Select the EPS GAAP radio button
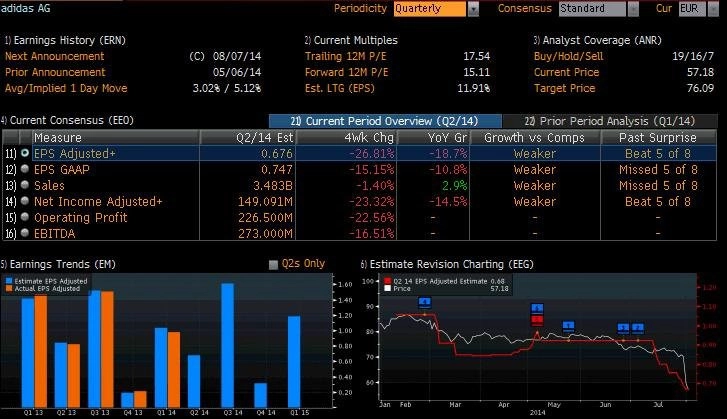 point(25,169)
